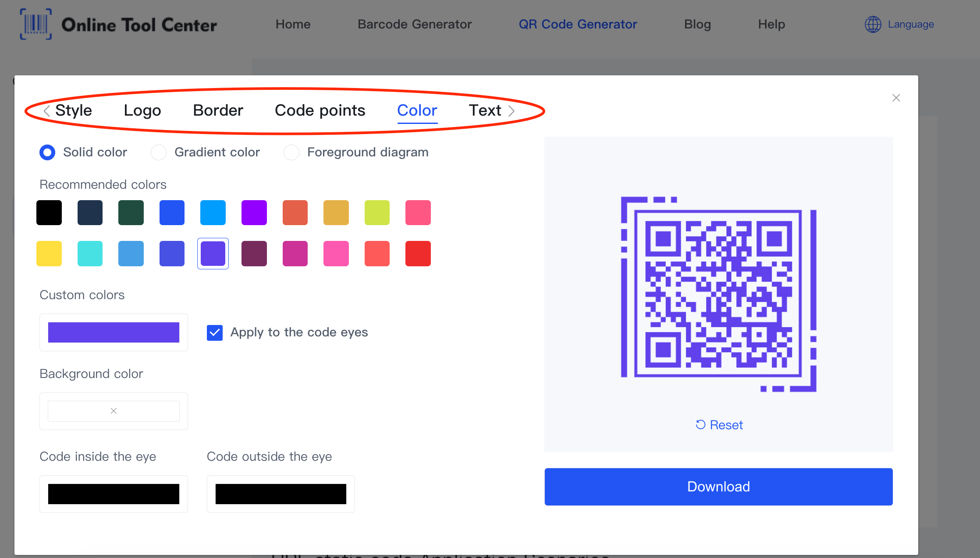Image resolution: width=980 pixels, height=558 pixels.
Task: Select the Border customization tab
Action: [217, 109]
